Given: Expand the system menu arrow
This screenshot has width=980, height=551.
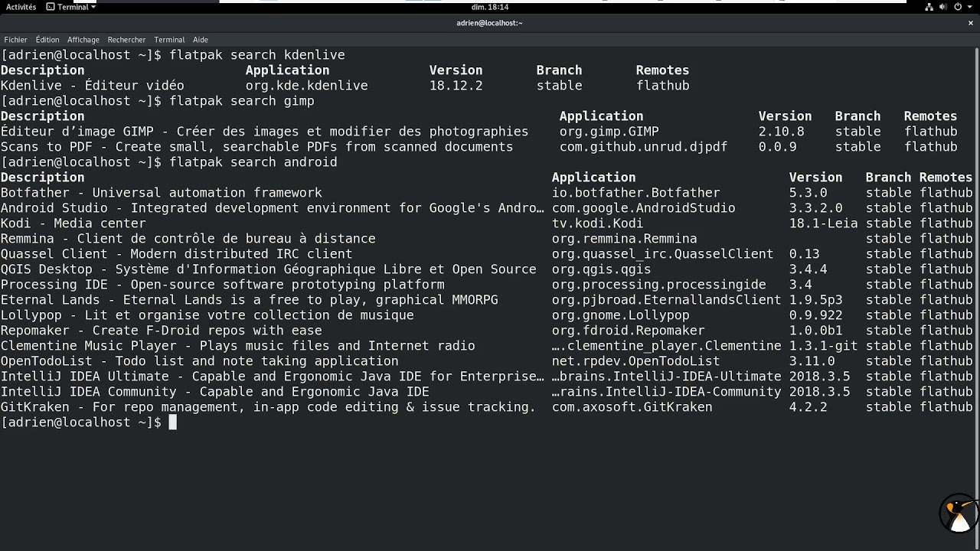Looking at the screenshot, I should coord(969,7).
